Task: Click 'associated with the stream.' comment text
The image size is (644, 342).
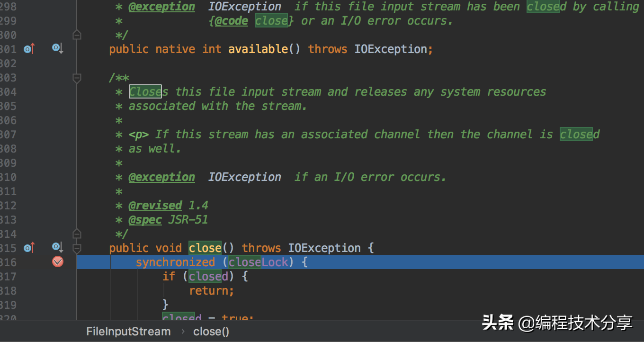Action: 218,106
